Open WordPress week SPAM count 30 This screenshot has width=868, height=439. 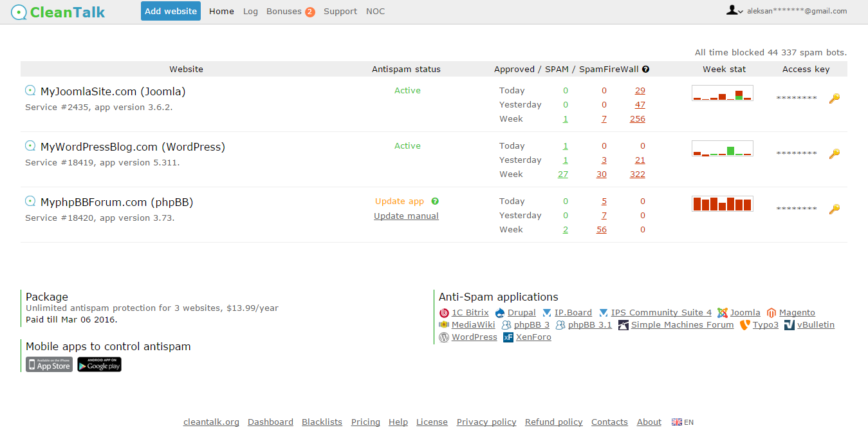click(602, 174)
